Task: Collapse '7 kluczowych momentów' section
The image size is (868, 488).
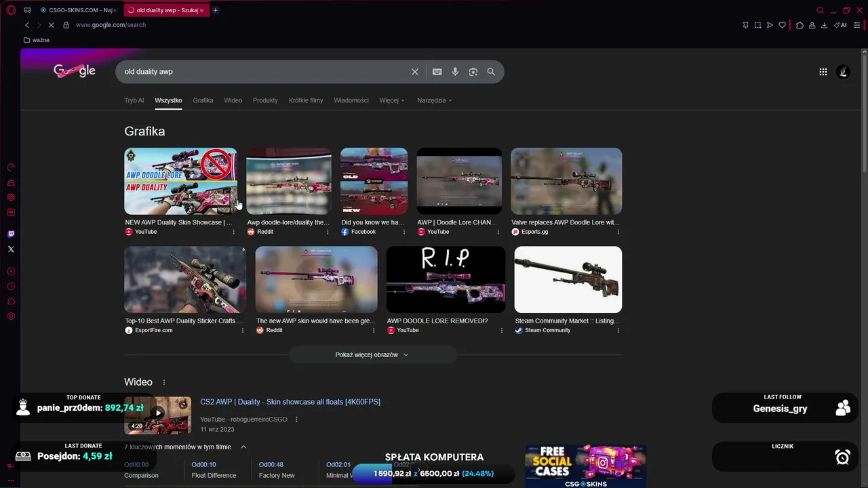Action: point(243,447)
